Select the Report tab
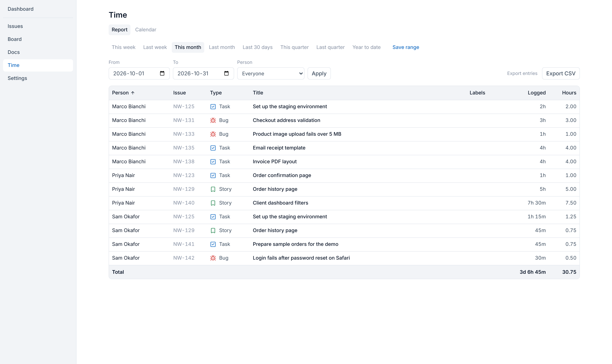The width and height of the screenshot is (612, 364). coord(120,30)
